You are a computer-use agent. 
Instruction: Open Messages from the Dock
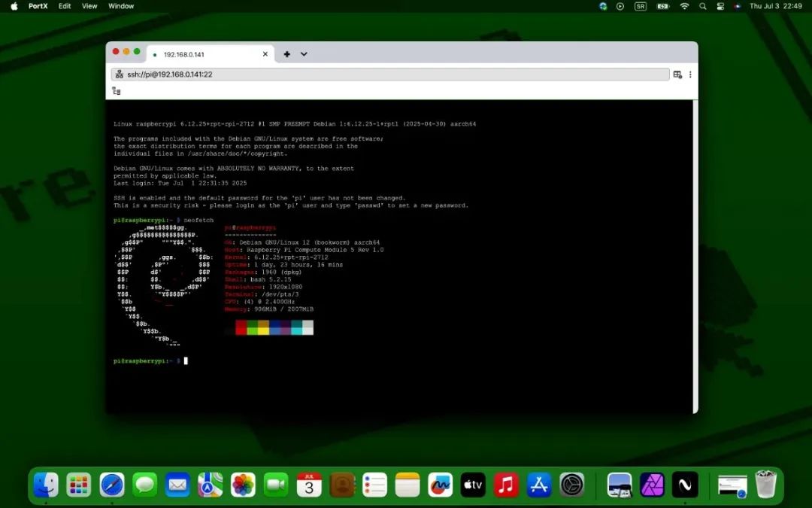point(144,485)
